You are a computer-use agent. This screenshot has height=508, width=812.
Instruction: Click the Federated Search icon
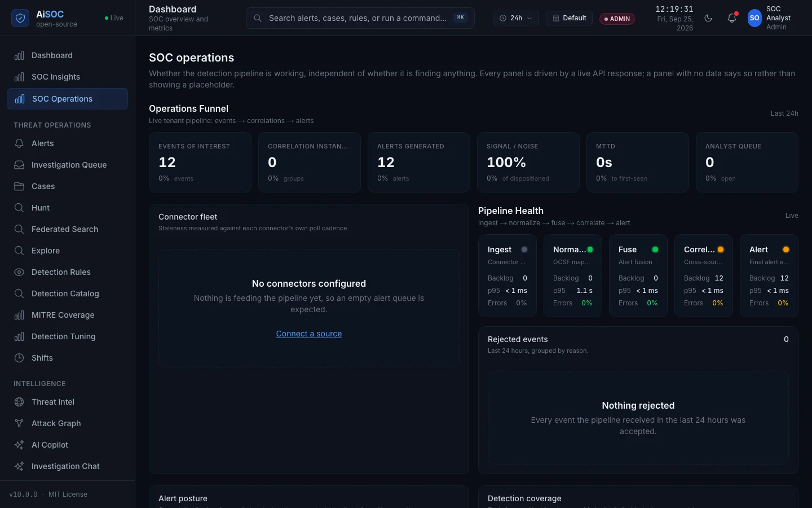click(19, 229)
